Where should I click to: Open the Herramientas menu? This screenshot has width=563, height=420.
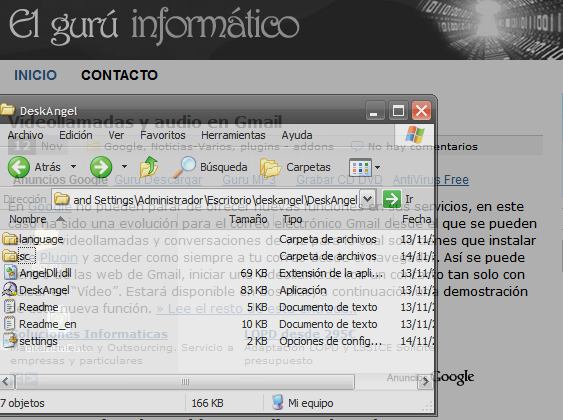click(233, 135)
